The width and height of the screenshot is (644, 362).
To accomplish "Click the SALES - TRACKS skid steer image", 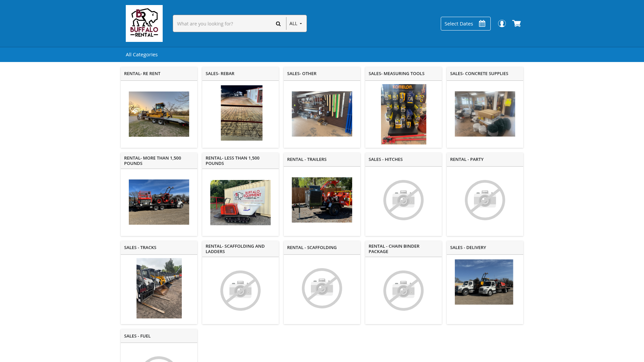I will [x=159, y=288].
